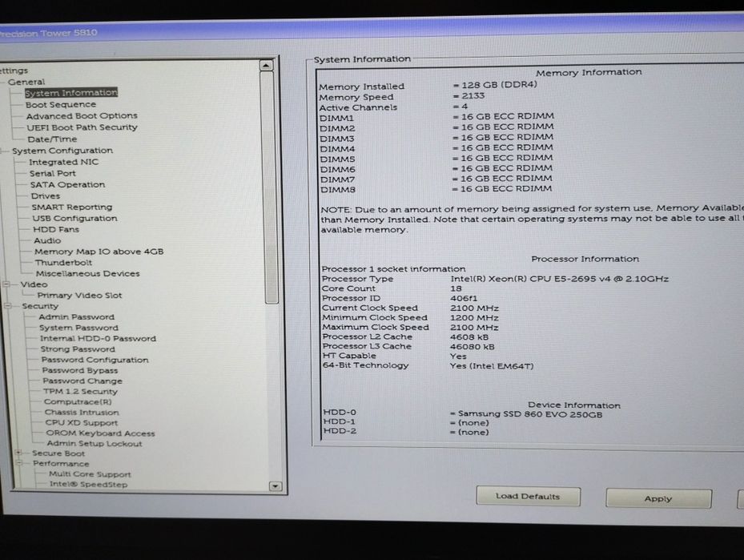Select System Configuration category
Viewport: 744px width, 560px height.
click(62, 151)
